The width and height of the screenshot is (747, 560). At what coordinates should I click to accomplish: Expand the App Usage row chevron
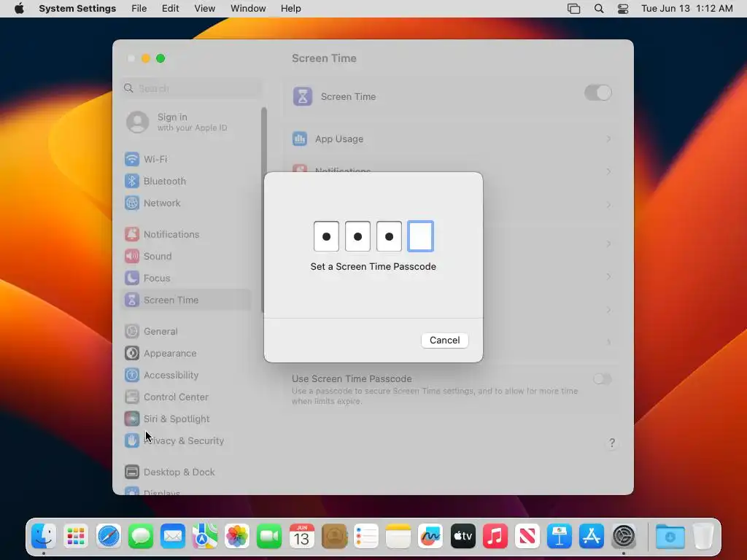click(608, 139)
